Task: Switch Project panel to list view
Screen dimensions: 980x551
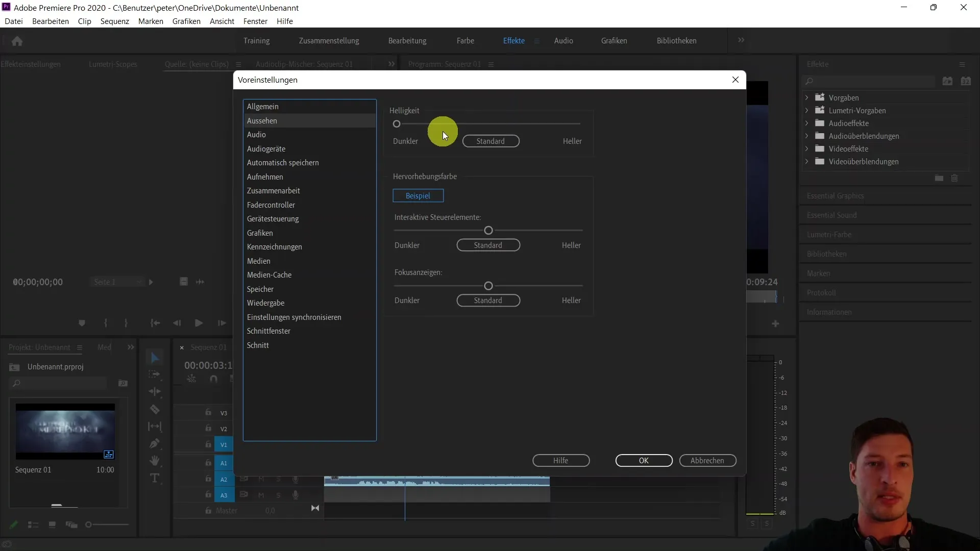Action: point(33,524)
